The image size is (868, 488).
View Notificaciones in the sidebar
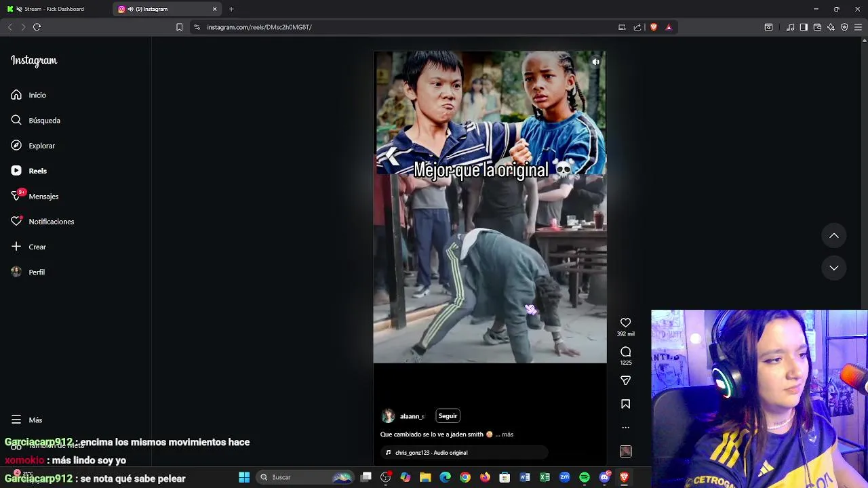point(42,222)
